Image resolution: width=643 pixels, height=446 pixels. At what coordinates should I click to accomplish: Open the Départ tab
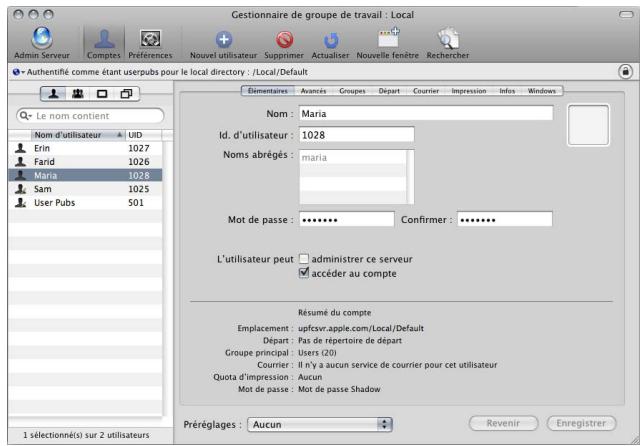389,91
